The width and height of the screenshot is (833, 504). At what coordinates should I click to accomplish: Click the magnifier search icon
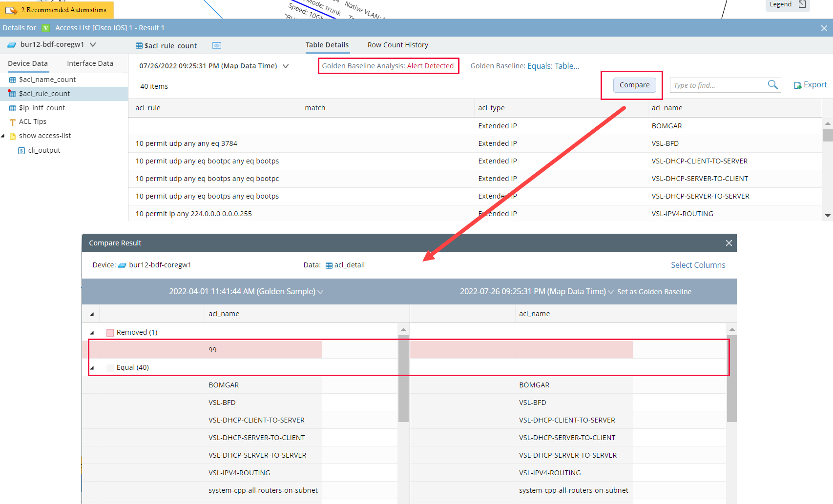tap(772, 85)
